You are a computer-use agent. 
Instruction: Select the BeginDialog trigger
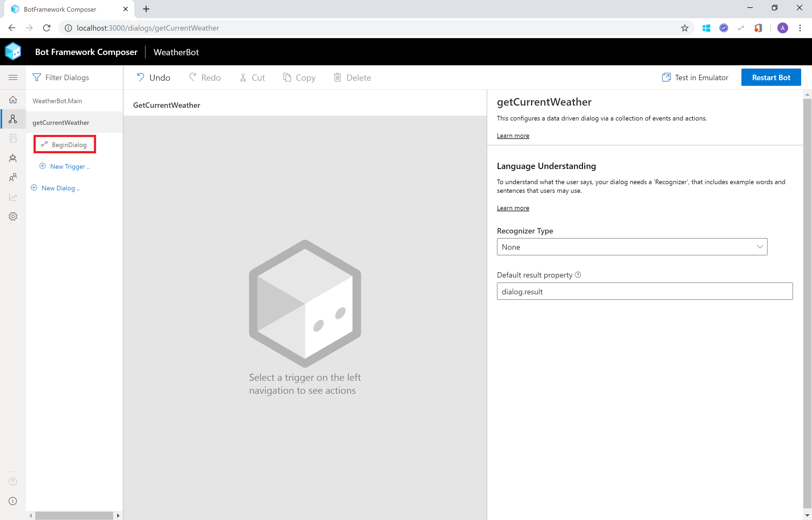click(x=65, y=145)
